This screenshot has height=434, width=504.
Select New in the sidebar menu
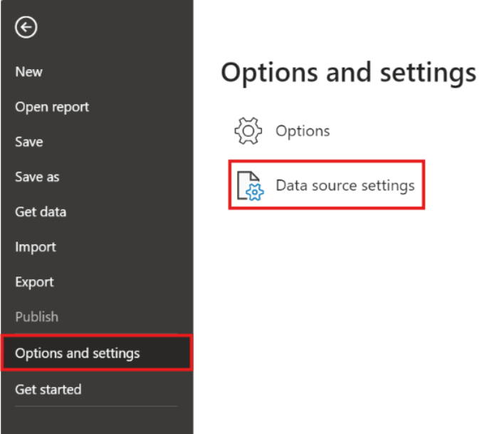click(29, 72)
